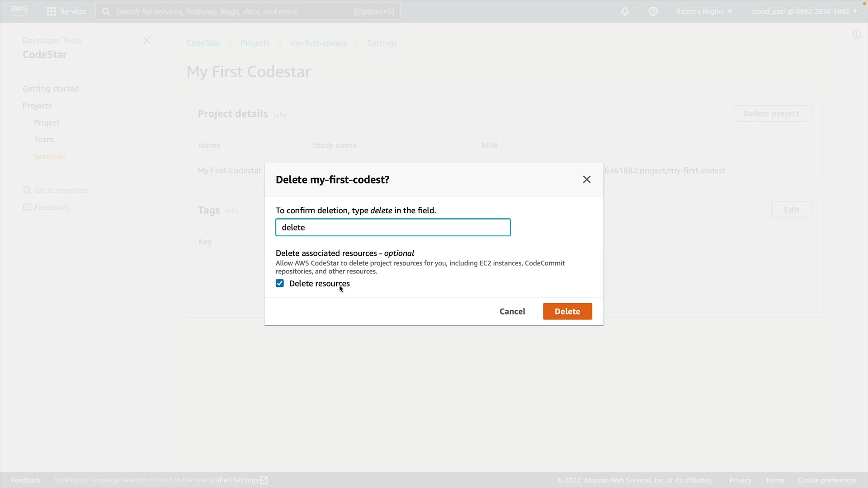Collapse the CodeStar sidebar with X

coord(146,40)
